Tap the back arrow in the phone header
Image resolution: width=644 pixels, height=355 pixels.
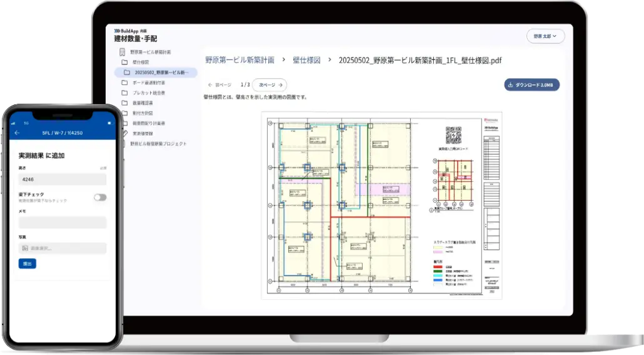tap(17, 132)
